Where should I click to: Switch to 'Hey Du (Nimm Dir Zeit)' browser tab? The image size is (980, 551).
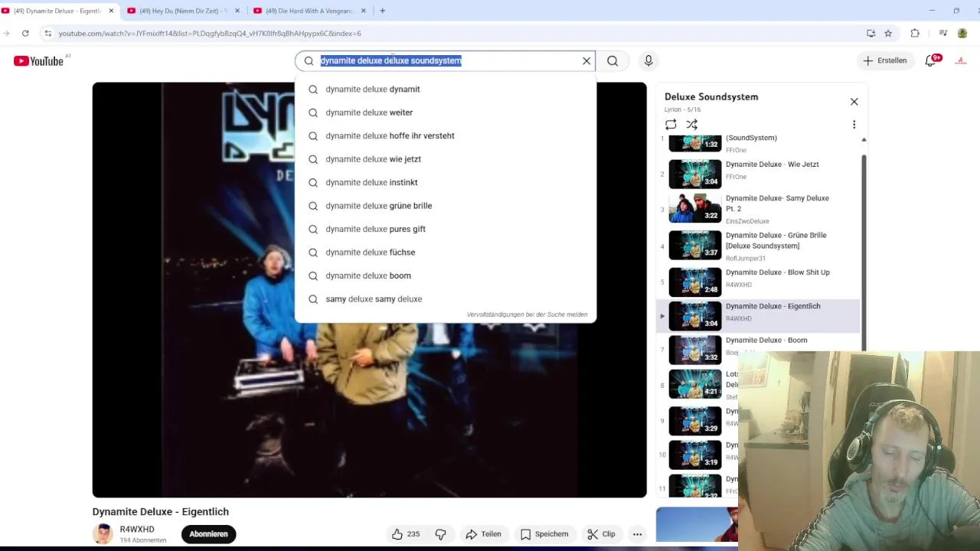(x=183, y=11)
